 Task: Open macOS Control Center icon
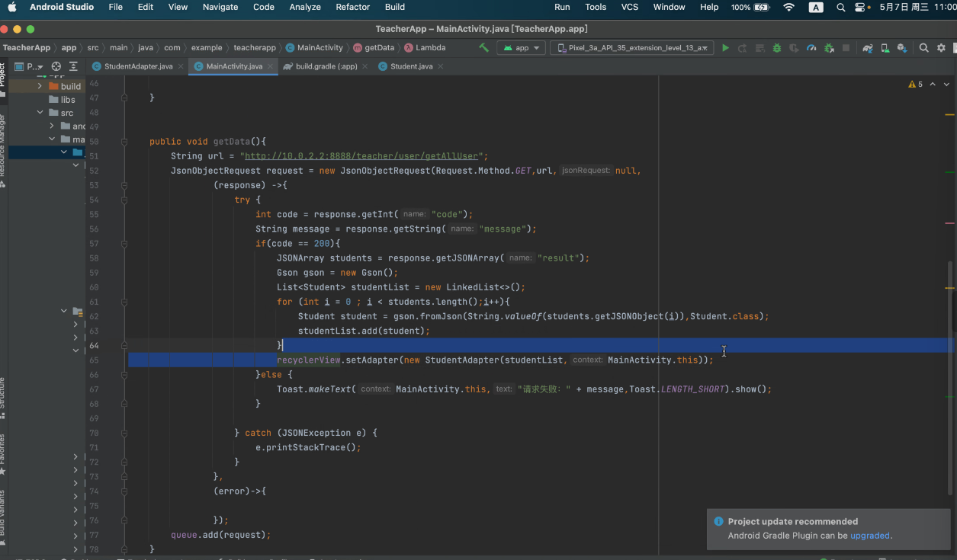(860, 7)
